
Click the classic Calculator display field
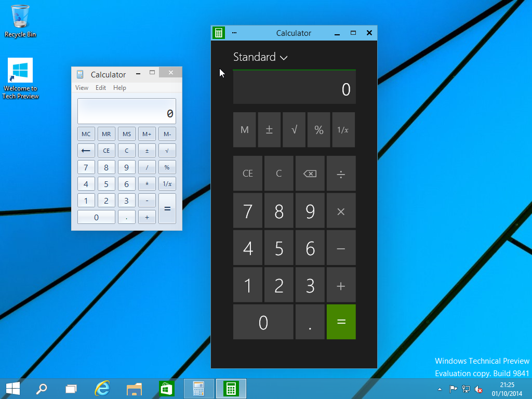(x=127, y=111)
